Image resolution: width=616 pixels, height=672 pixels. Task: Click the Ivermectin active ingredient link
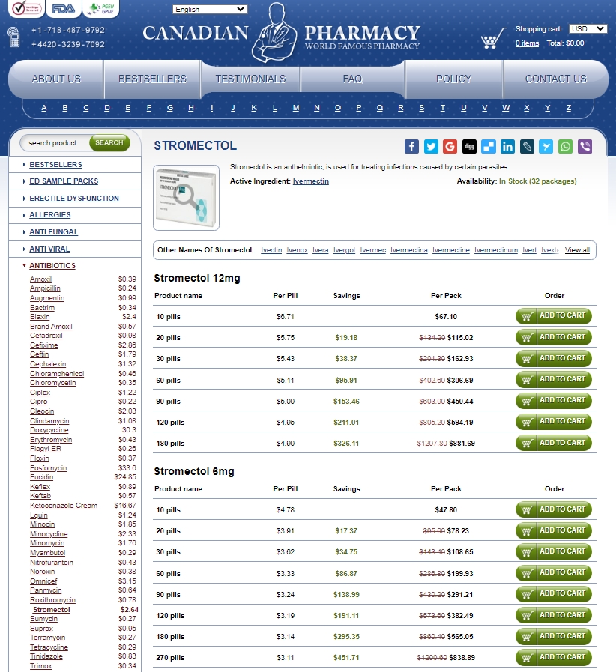[311, 181]
